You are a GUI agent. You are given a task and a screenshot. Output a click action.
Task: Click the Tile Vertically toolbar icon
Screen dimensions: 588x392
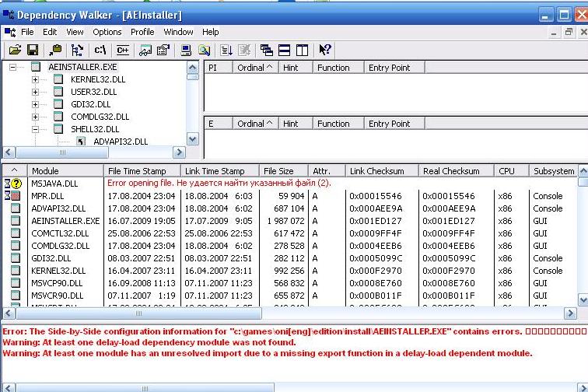pos(302,51)
